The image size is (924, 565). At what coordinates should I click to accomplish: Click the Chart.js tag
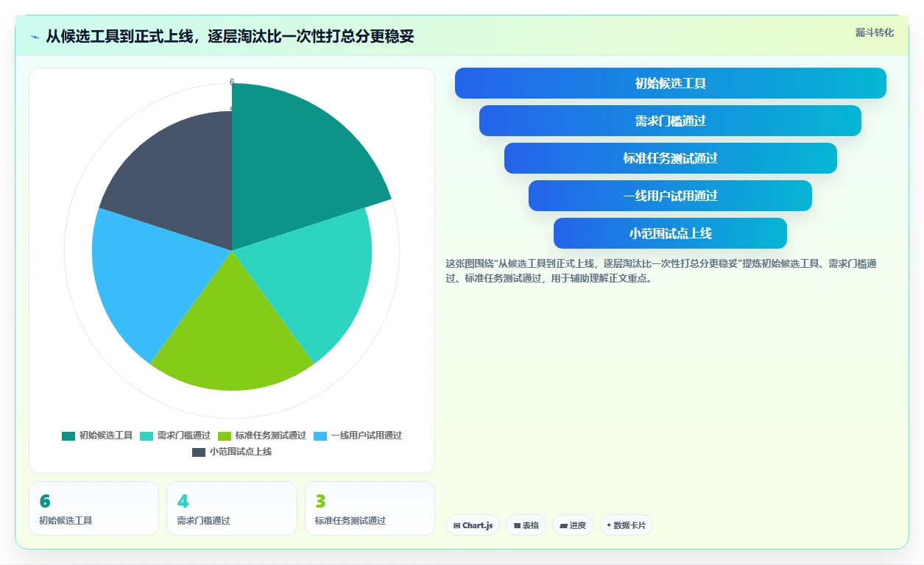click(x=473, y=525)
